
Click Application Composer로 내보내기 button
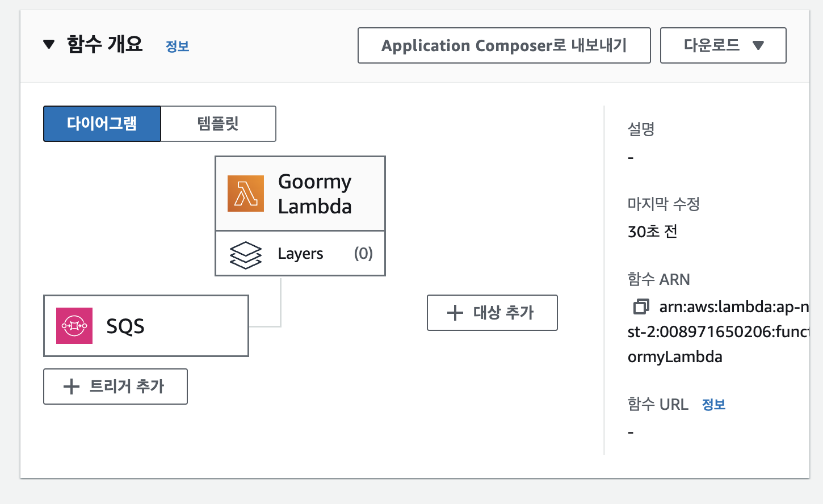[x=503, y=45]
